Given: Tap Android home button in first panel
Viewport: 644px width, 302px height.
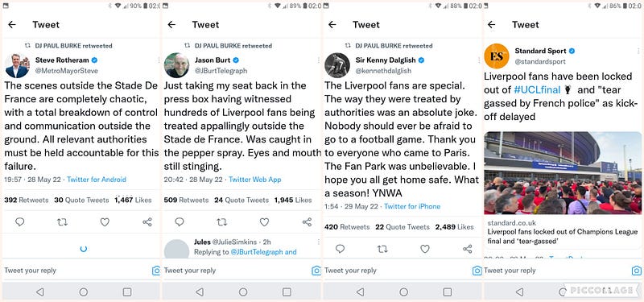Looking at the screenshot, I should (x=84, y=292).
